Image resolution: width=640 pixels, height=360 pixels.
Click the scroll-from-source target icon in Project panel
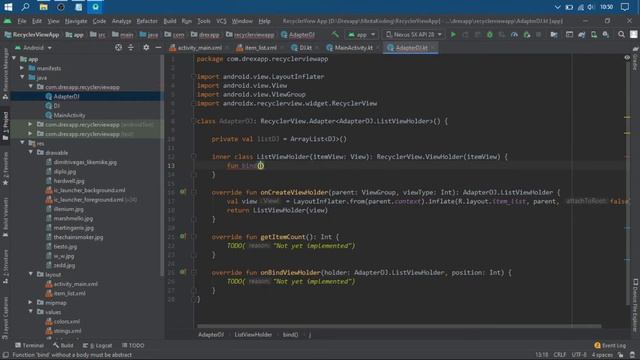(118, 48)
